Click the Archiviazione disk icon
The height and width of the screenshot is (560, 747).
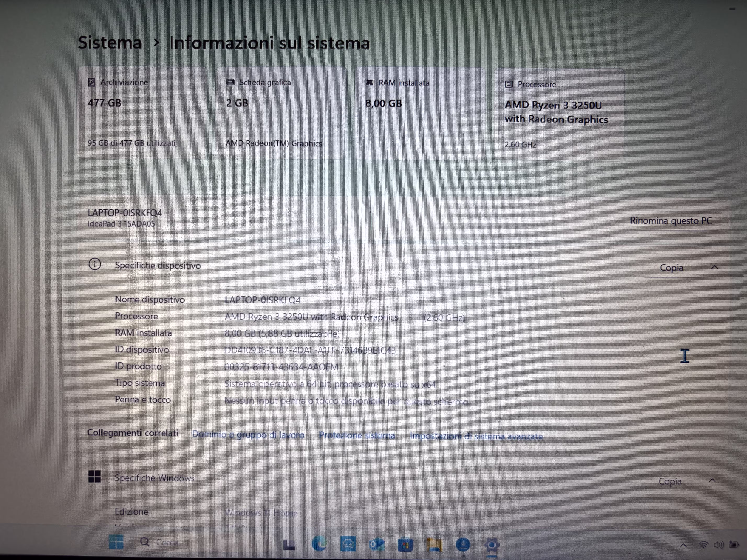[91, 82]
